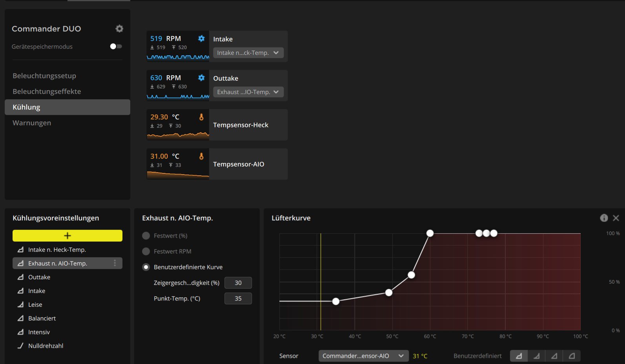Select Exhaust n. AIO-Temp. preset
The image size is (625, 364).
click(x=67, y=263)
